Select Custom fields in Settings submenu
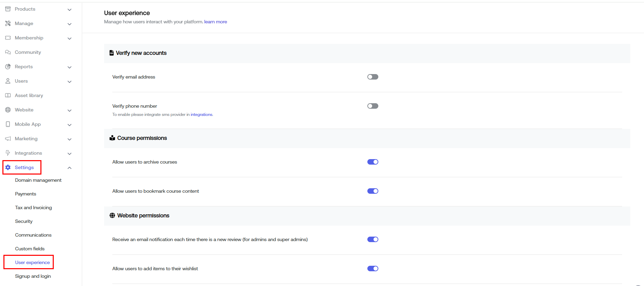The image size is (644, 286). [30, 249]
